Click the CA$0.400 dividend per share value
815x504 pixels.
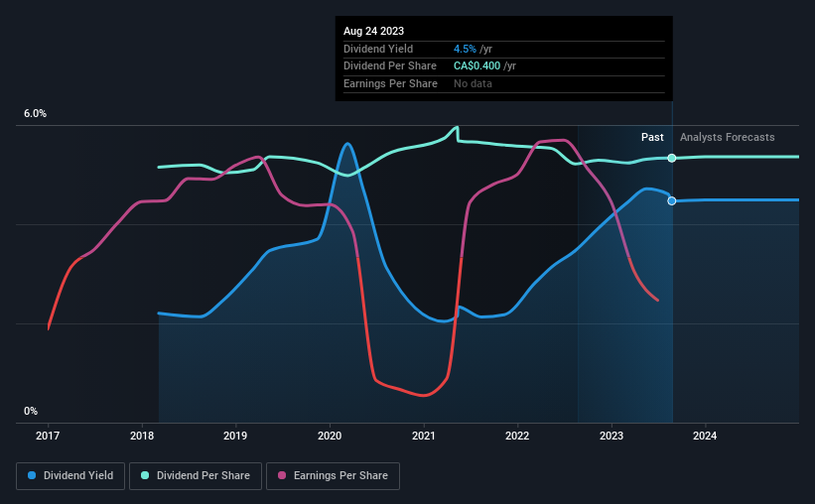477,66
